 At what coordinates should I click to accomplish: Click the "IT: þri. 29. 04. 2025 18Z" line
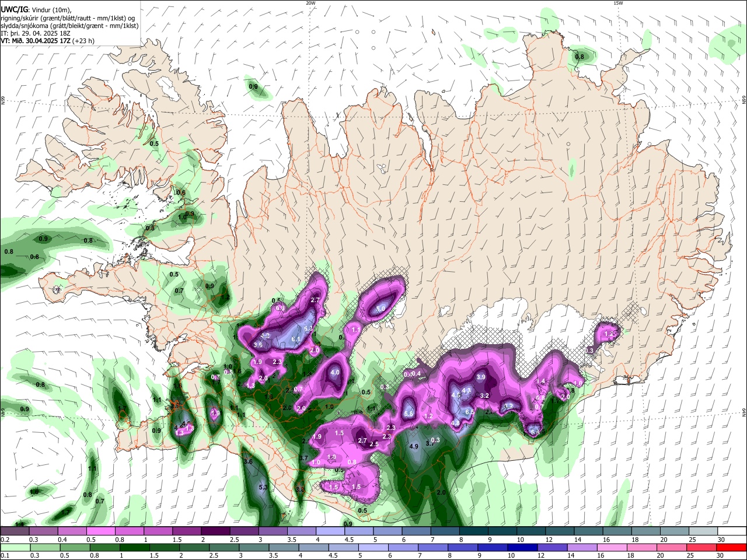point(36,33)
